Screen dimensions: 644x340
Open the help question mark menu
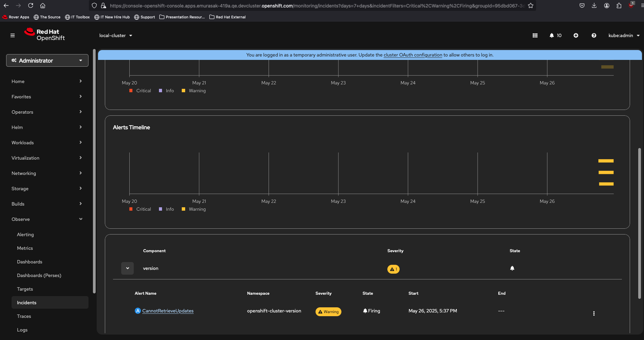(594, 35)
